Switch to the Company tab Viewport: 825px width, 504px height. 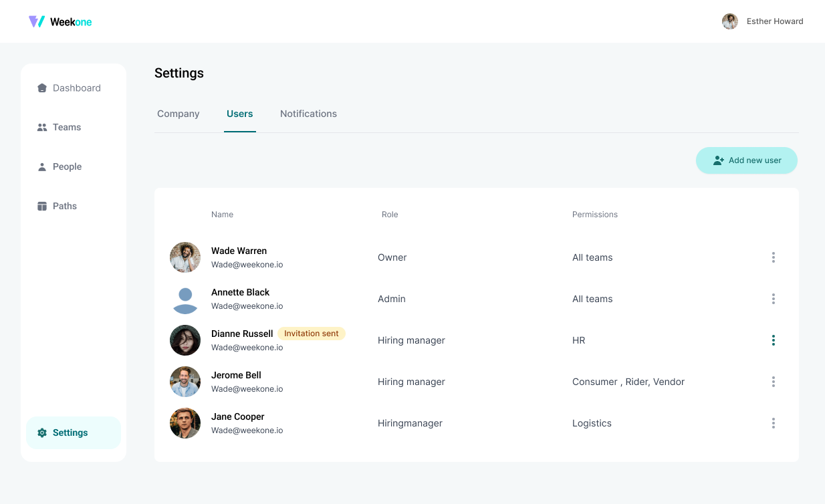click(x=178, y=114)
